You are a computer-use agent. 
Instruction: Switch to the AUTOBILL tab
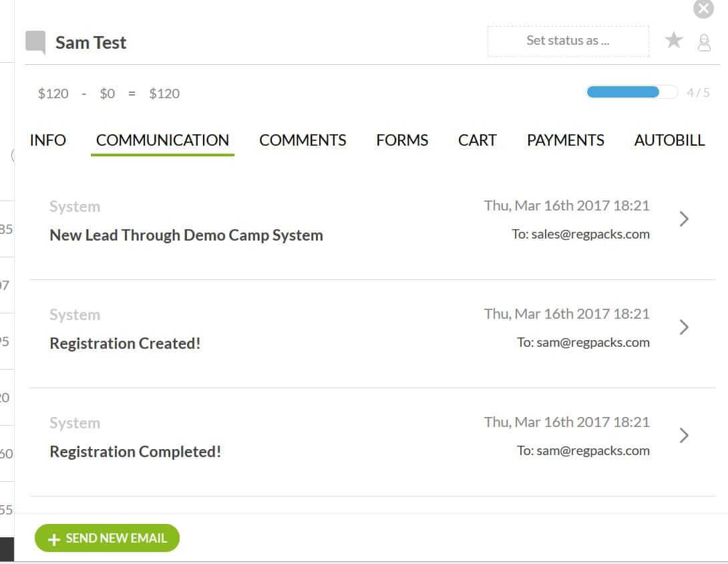[x=669, y=140]
